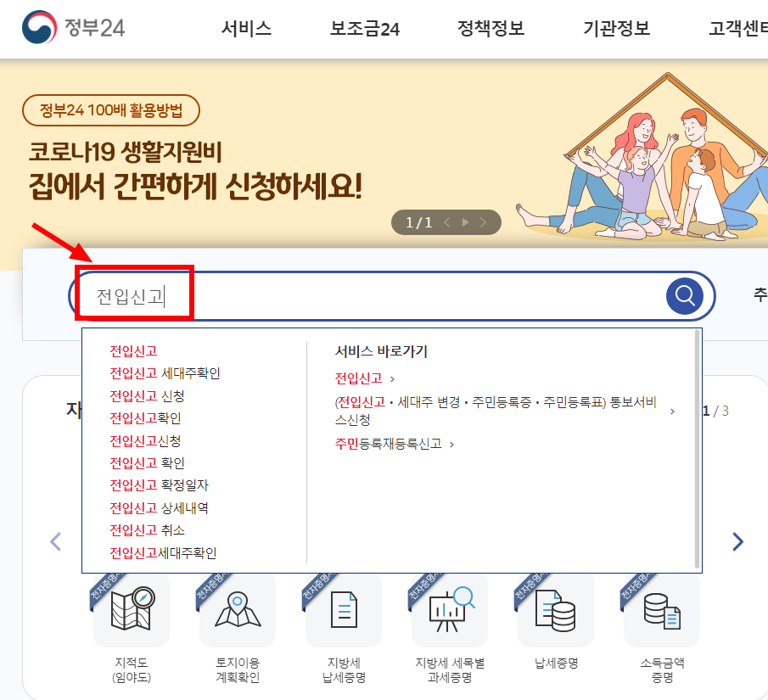Select suggestion 전입신고 확정일자
768x700 pixels.
pos(160,485)
